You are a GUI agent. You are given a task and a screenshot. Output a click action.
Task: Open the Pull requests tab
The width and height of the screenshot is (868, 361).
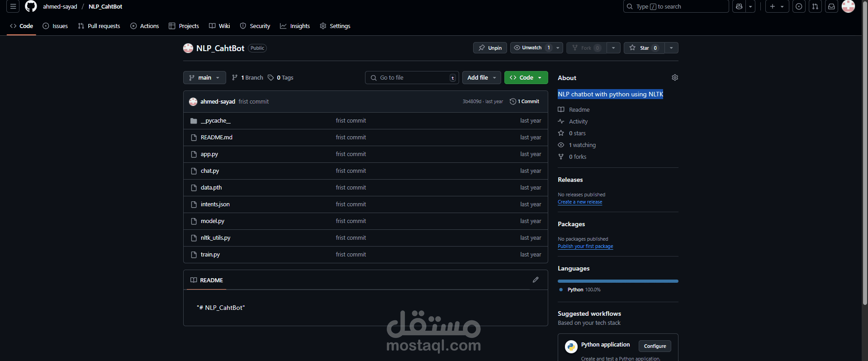tap(99, 26)
